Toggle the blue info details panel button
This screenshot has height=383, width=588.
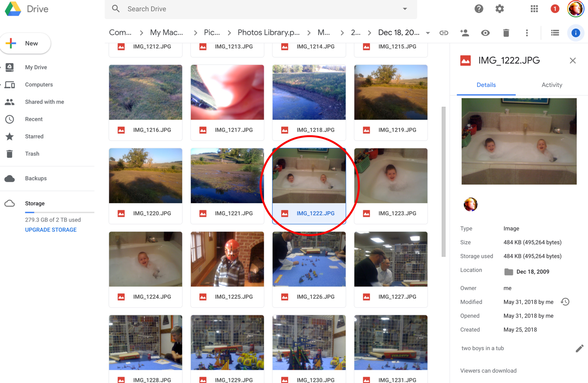(x=576, y=33)
